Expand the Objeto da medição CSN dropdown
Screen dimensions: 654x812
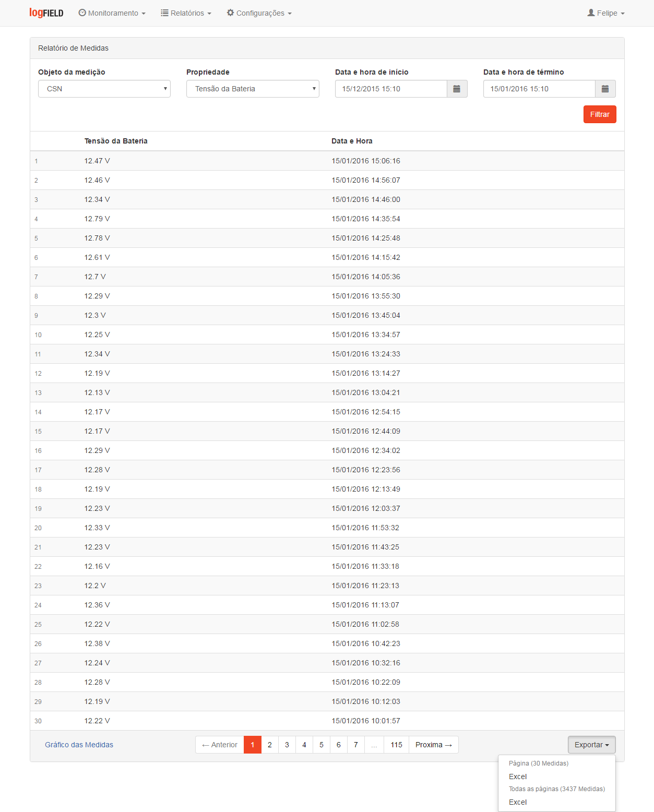[104, 89]
